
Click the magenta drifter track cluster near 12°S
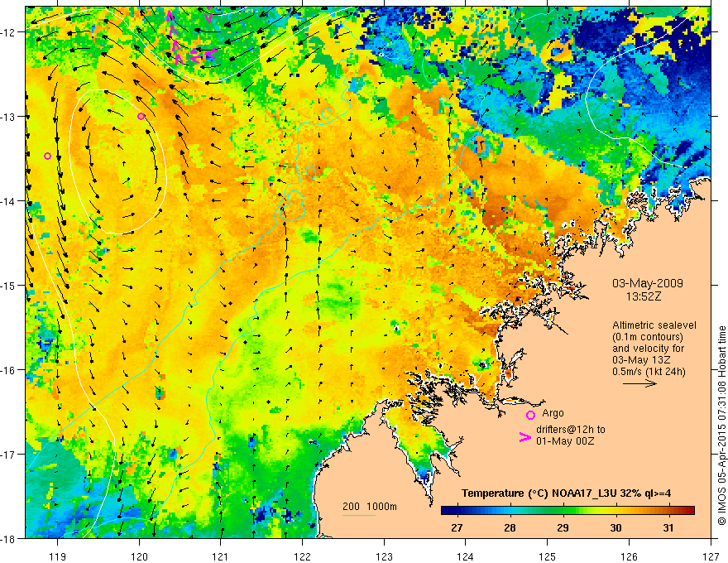click(x=190, y=37)
